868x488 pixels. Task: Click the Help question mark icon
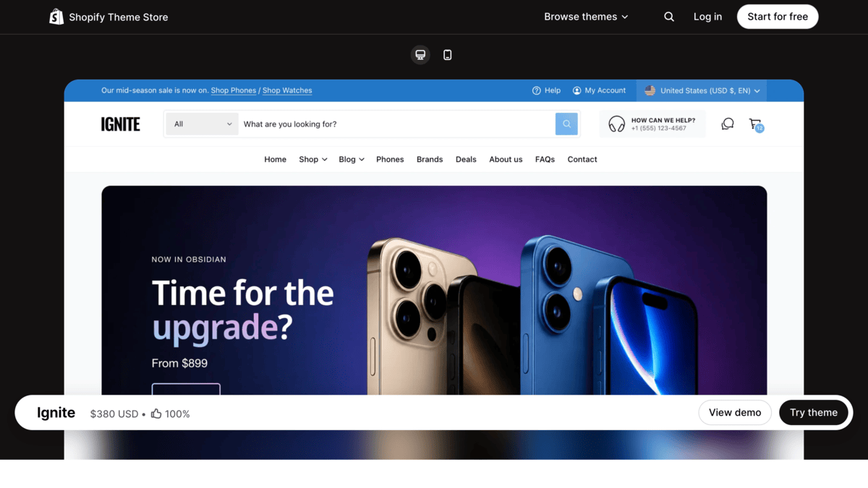tap(537, 90)
